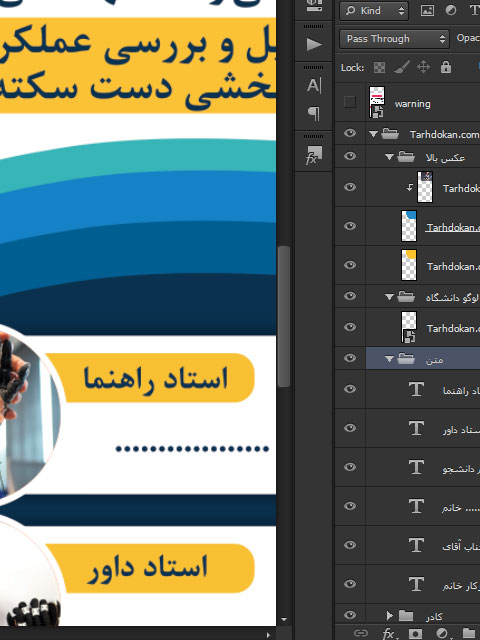
Task: Create a new group folder icon
Action: click(x=469, y=633)
